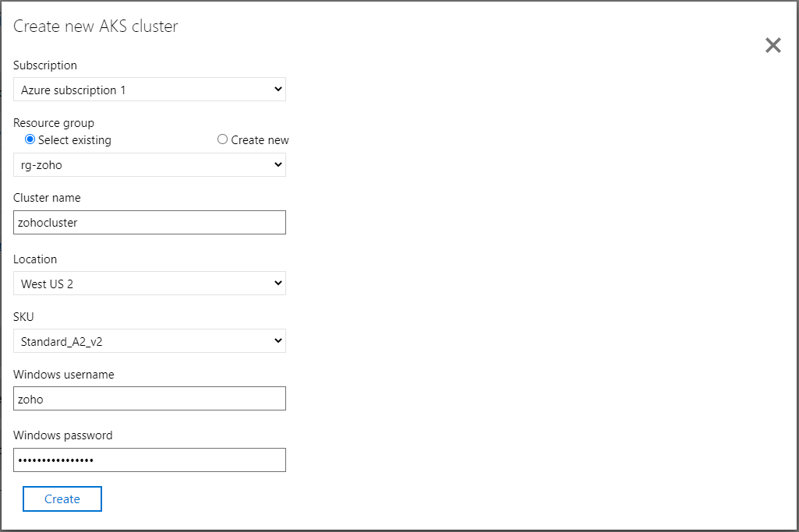Viewport: 799px width, 532px height.
Task: Click the Subscription field label
Action: pos(44,65)
